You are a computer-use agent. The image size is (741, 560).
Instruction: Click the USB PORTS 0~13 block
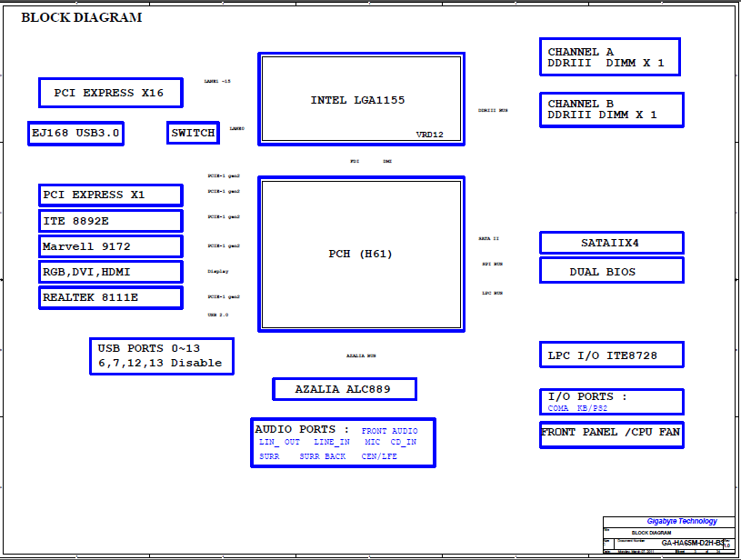tap(160, 355)
